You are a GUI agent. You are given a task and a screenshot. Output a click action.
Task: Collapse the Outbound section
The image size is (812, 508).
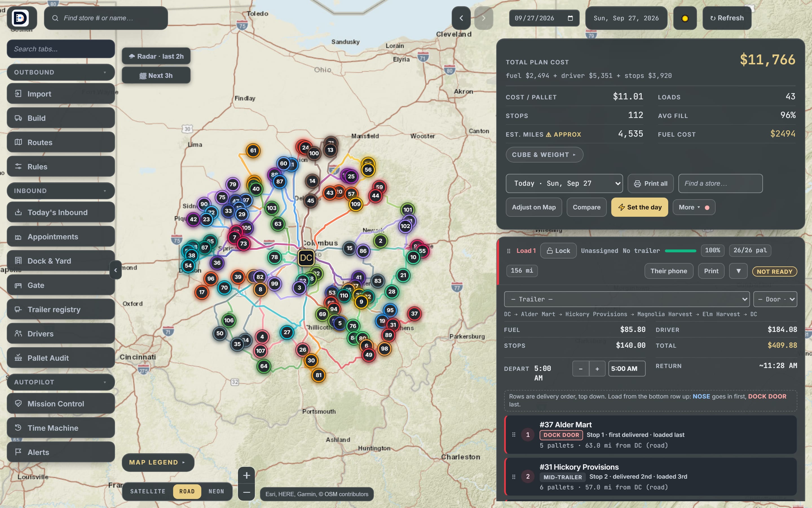click(x=61, y=72)
